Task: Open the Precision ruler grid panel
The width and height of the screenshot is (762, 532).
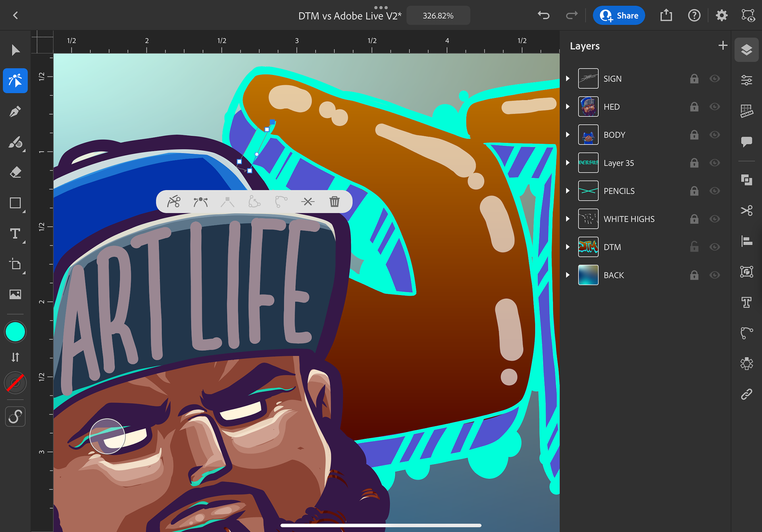Action: pyautogui.click(x=747, y=111)
